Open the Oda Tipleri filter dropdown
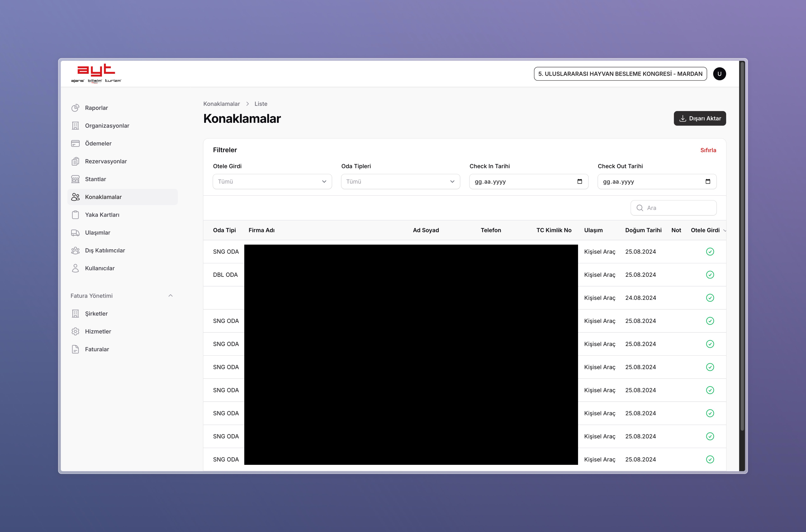 pyautogui.click(x=400, y=182)
